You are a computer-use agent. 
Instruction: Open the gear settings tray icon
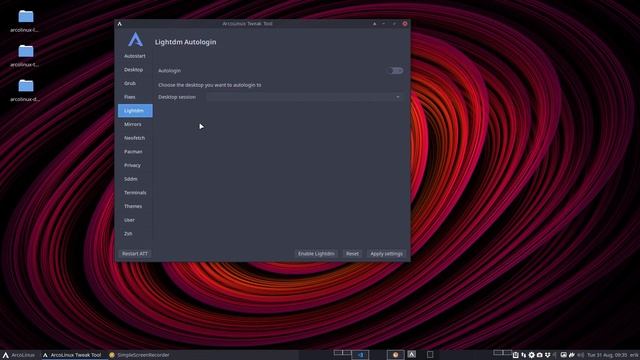[531, 355]
